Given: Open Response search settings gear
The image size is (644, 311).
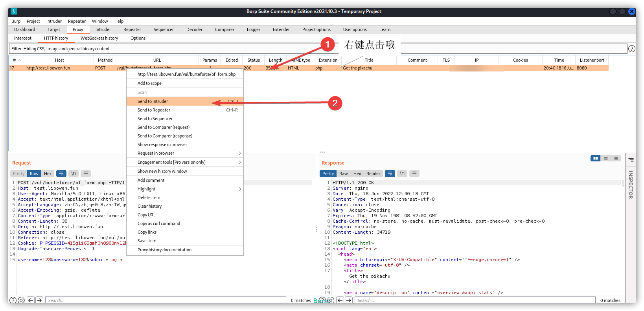Looking at the screenshot, I should [x=331, y=300].
